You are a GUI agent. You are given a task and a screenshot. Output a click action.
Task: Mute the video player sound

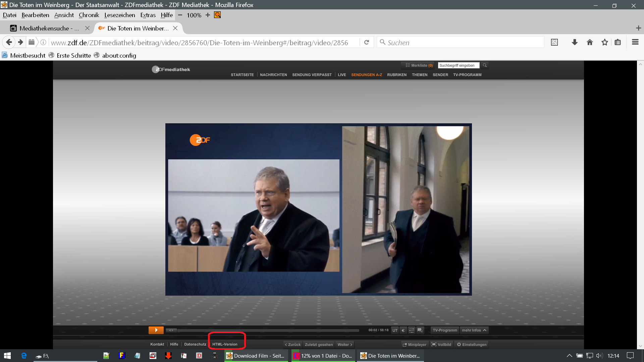click(x=404, y=330)
